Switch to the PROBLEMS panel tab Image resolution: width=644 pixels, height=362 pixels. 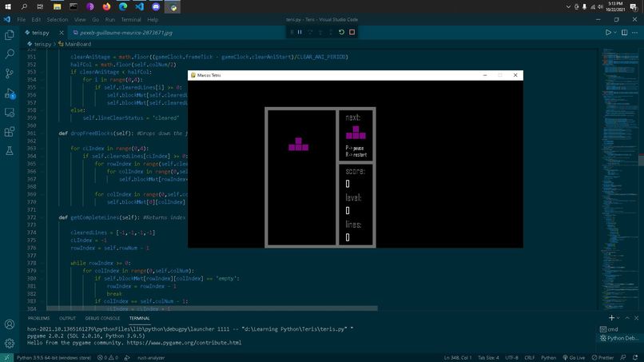38,318
